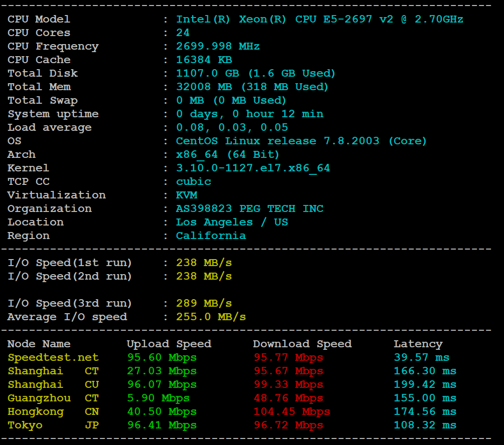This screenshot has width=504, height=445.
Task: Click the CPU Model value Intel Xeon text
Action: tap(319, 20)
